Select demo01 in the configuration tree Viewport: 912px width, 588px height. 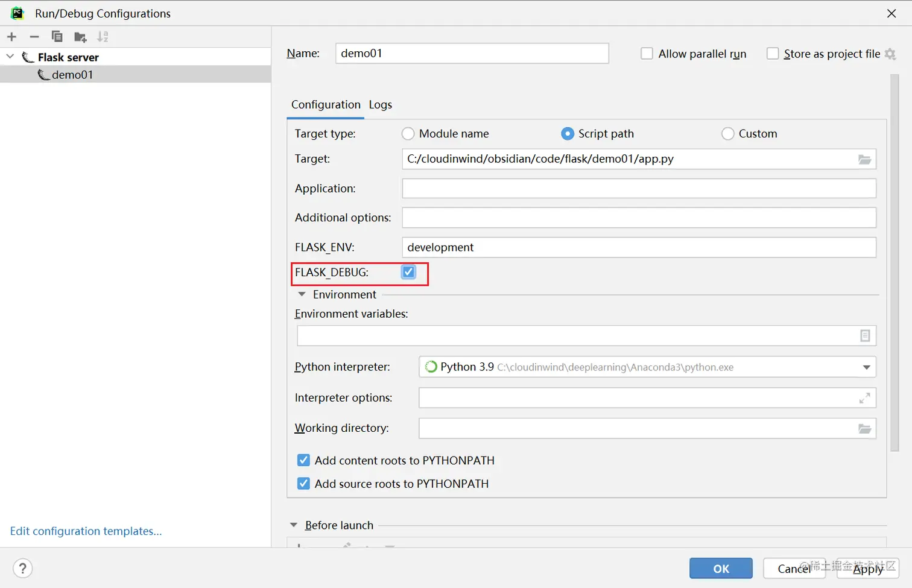[135, 74]
